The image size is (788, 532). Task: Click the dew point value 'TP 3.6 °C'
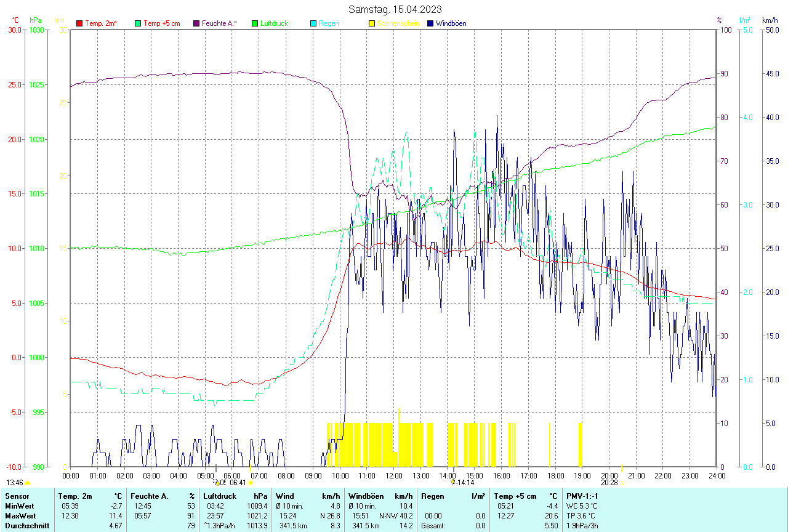581,516
